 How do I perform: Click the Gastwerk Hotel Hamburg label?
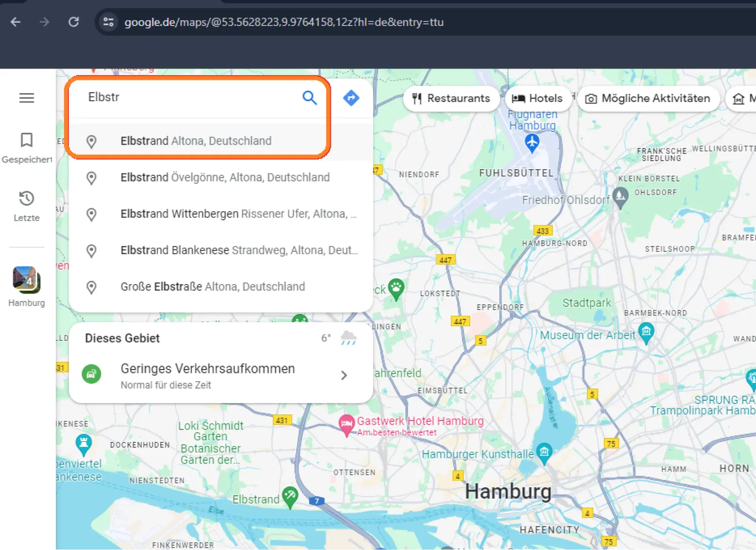click(x=420, y=421)
